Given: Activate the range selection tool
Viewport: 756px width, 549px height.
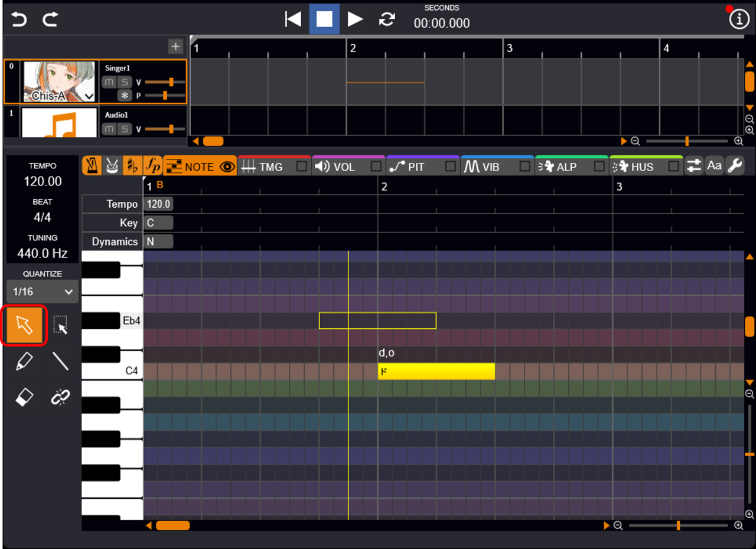Looking at the screenshot, I should click(60, 325).
